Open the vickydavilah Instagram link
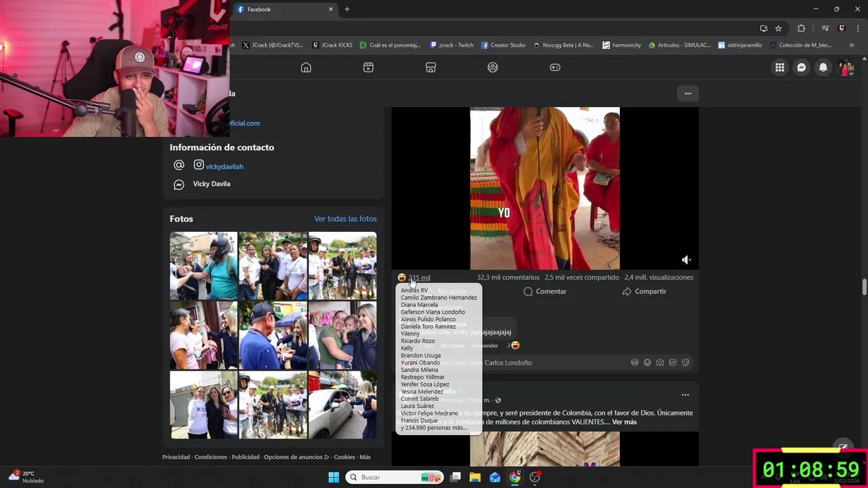 (x=224, y=167)
